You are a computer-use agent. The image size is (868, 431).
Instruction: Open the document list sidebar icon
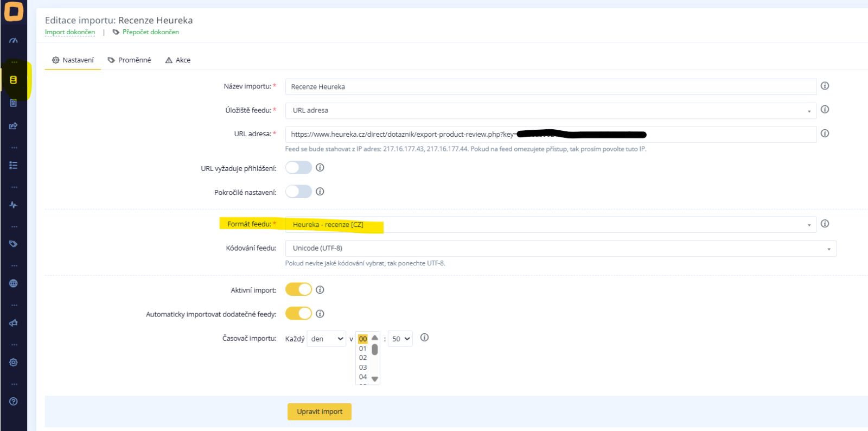pos(14,103)
